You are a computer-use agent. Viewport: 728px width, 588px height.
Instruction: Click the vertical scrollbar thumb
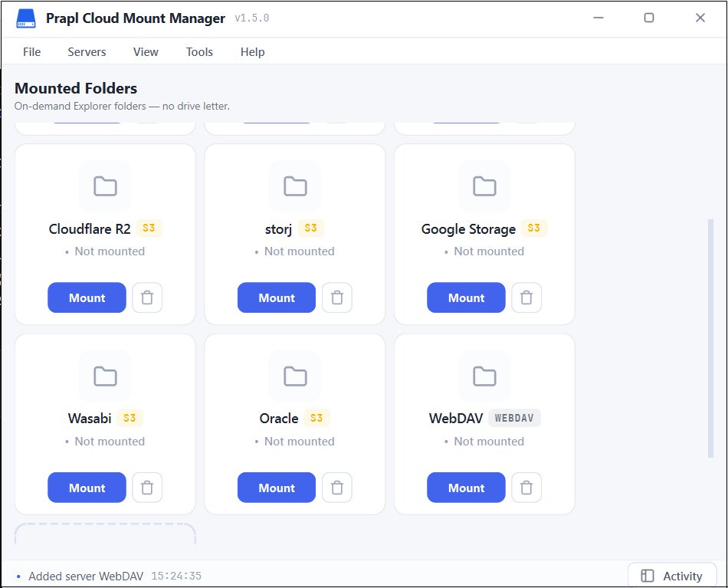coord(710,338)
